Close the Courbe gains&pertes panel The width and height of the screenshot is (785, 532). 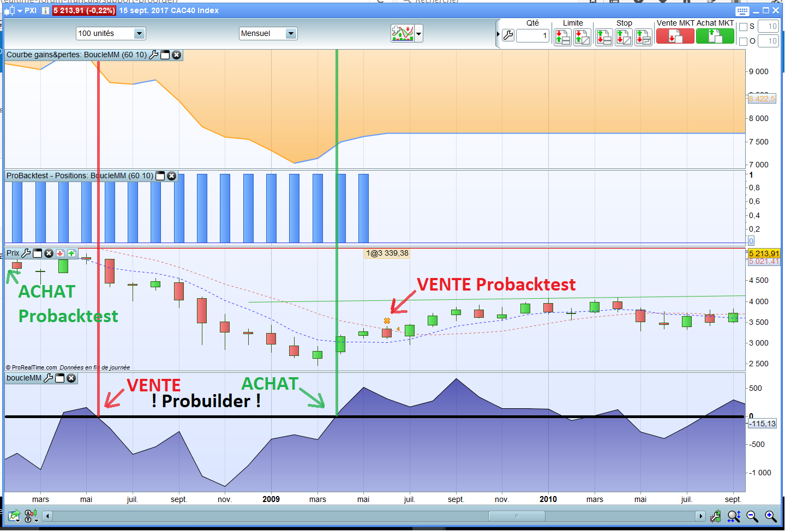coord(176,55)
